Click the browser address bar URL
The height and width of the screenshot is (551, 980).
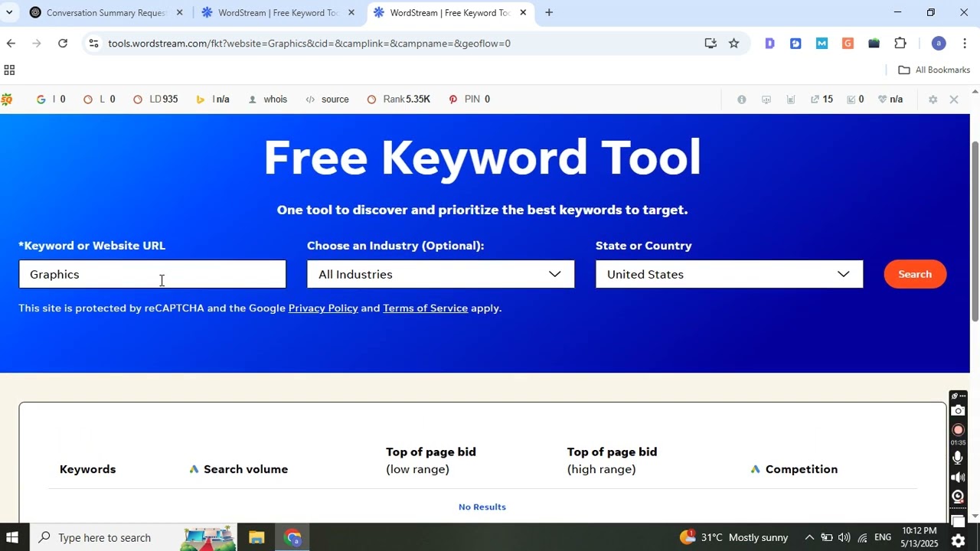309,44
